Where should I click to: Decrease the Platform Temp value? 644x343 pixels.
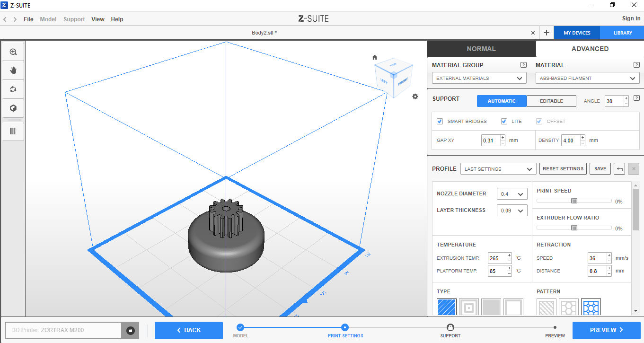coord(509,273)
